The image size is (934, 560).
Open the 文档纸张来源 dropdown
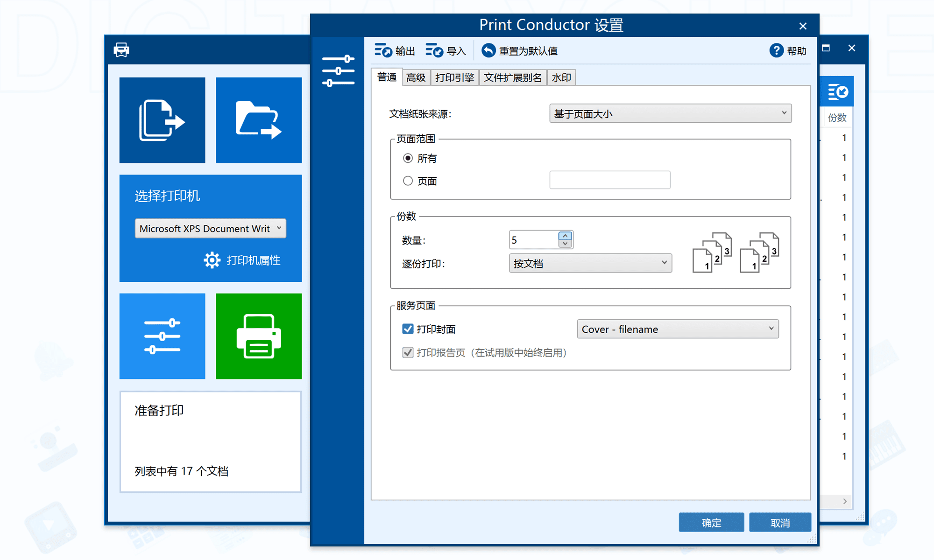670,113
